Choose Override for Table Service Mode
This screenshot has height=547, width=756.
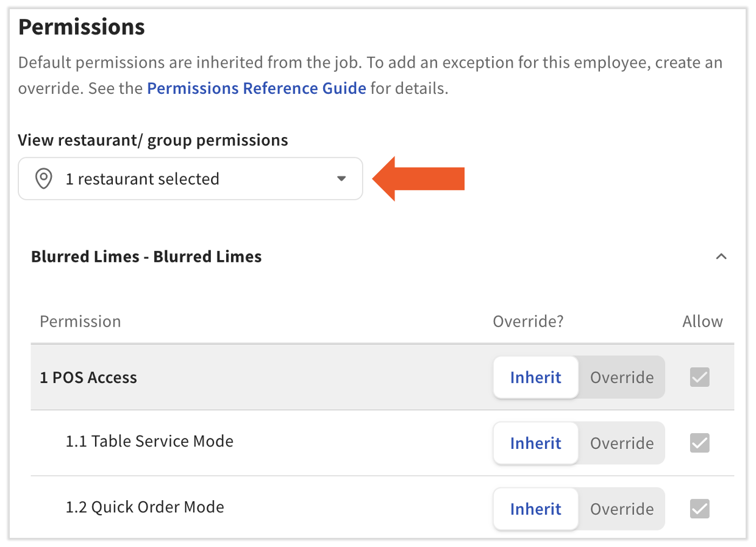(621, 443)
